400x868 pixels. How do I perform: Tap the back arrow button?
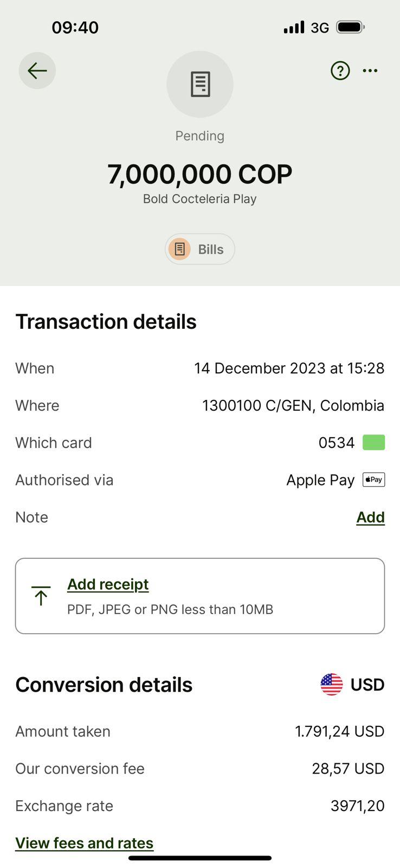(37, 71)
